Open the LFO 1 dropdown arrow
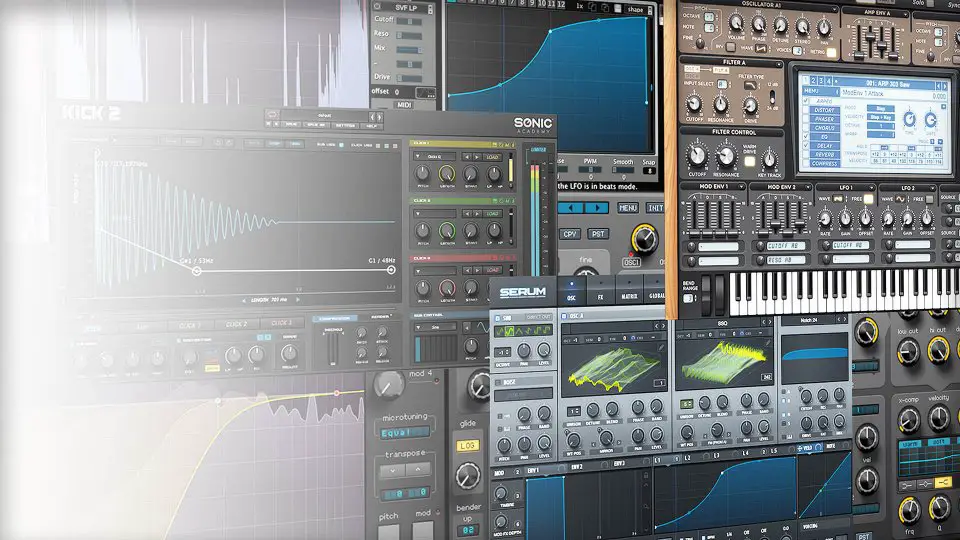Image resolution: width=960 pixels, height=540 pixels. click(871, 187)
